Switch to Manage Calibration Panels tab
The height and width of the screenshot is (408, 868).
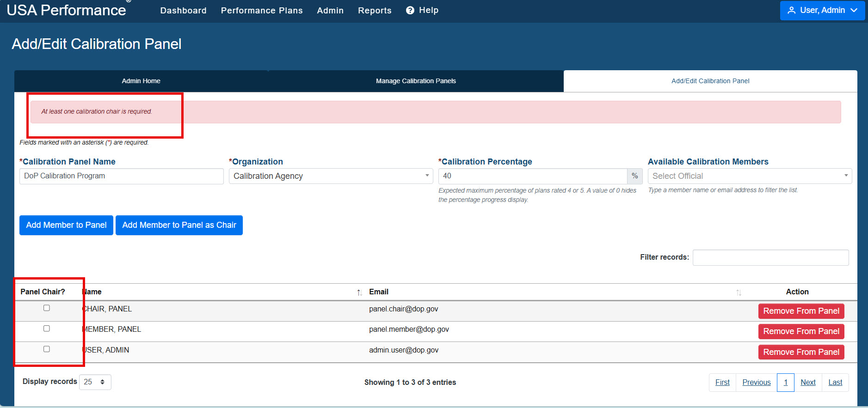pyautogui.click(x=416, y=81)
